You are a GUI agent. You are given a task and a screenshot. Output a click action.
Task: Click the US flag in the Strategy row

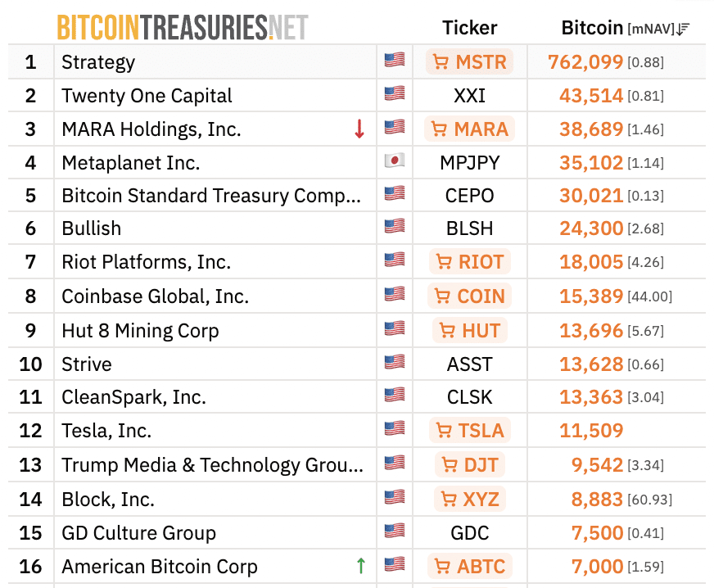(x=395, y=61)
